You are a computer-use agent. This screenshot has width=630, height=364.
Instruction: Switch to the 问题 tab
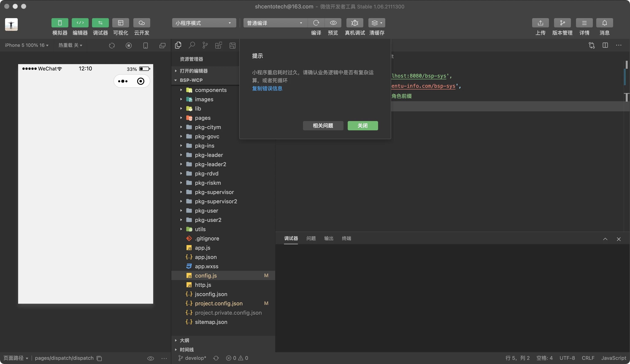(311, 238)
